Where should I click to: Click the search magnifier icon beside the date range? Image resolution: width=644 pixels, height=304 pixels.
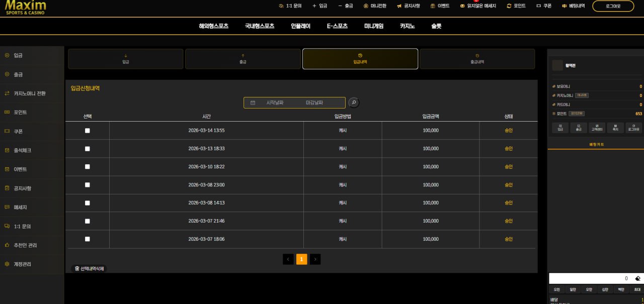pos(354,103)
